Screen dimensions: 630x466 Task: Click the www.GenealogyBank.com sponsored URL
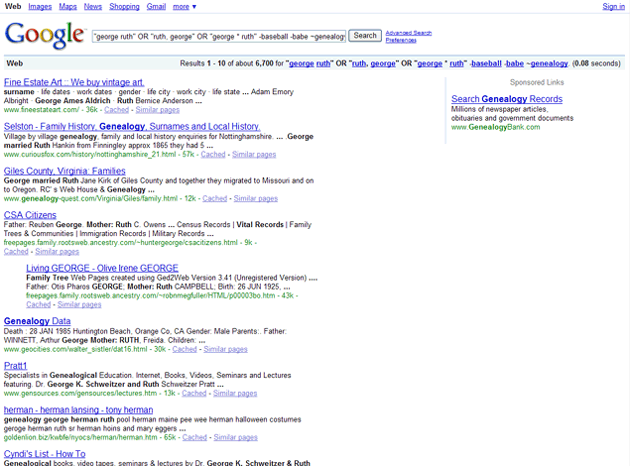tap(495, 127)
